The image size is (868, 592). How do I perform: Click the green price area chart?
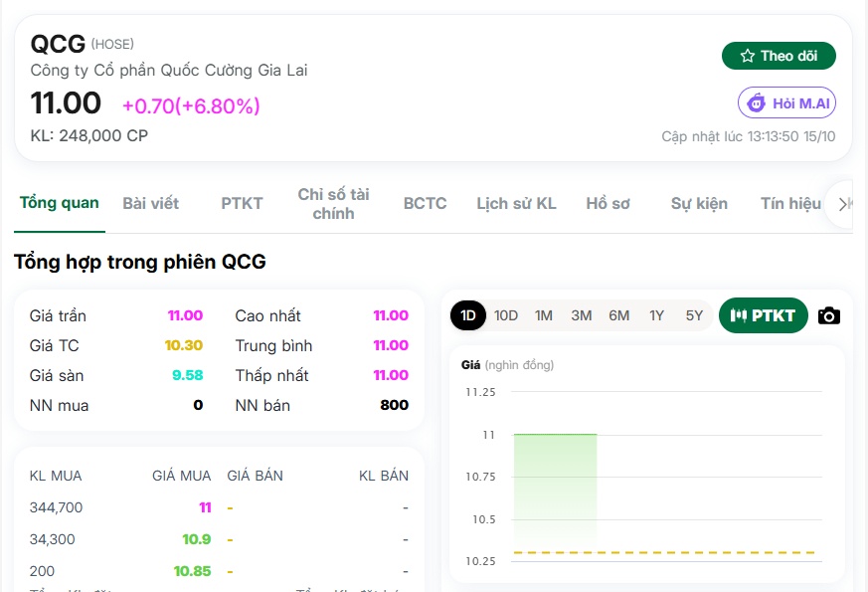pos(555,493)
